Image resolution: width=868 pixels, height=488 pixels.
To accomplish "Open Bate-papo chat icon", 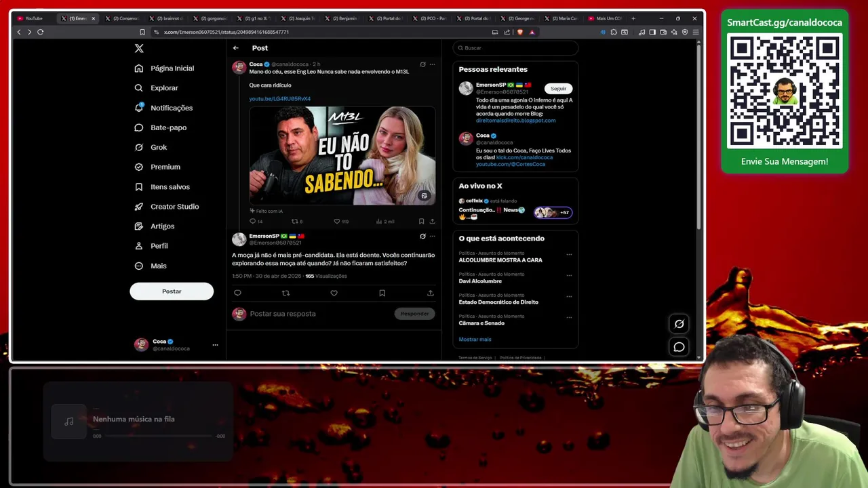I will [x=139, y=127].
